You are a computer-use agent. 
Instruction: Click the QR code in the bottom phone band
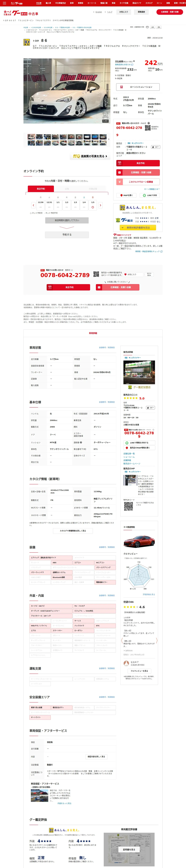point(96,275)
